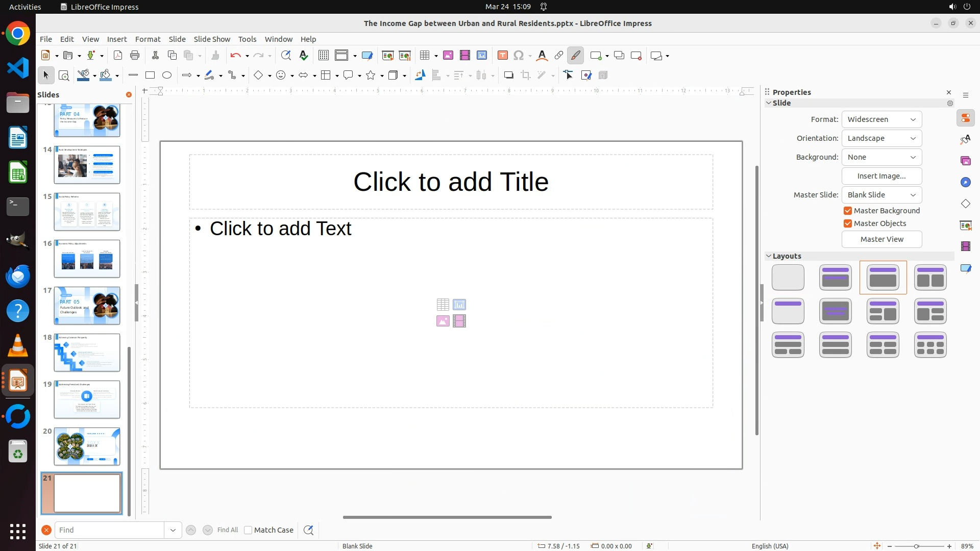Open the Format dropdown showing Widescreen

pyautogui.click(x=881, y=119)
